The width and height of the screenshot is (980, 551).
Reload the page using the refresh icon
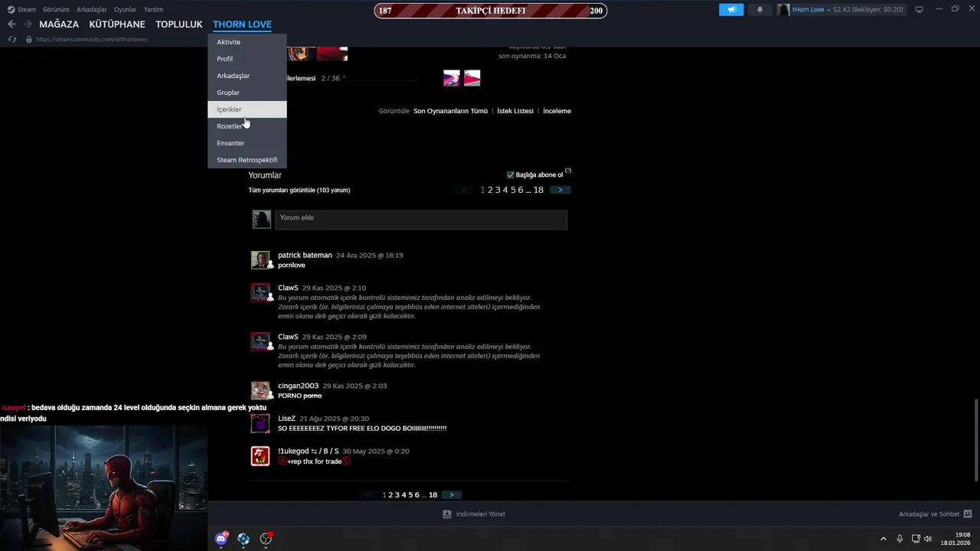coord(12,39)
